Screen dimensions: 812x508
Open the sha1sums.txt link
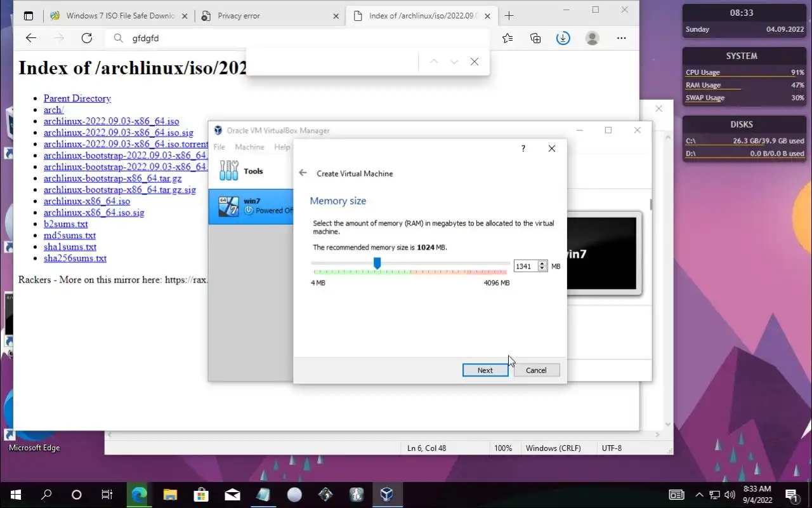click(x=70, y=247)
